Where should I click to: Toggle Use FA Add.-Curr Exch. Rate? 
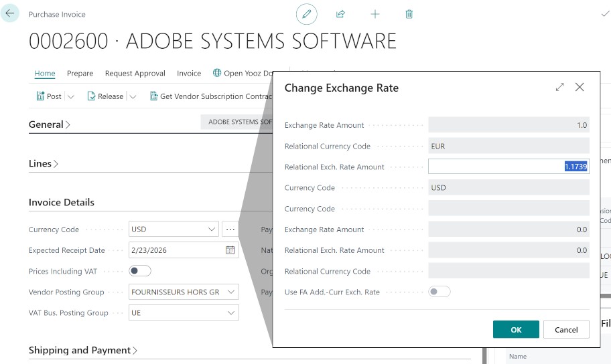[439, 292]
